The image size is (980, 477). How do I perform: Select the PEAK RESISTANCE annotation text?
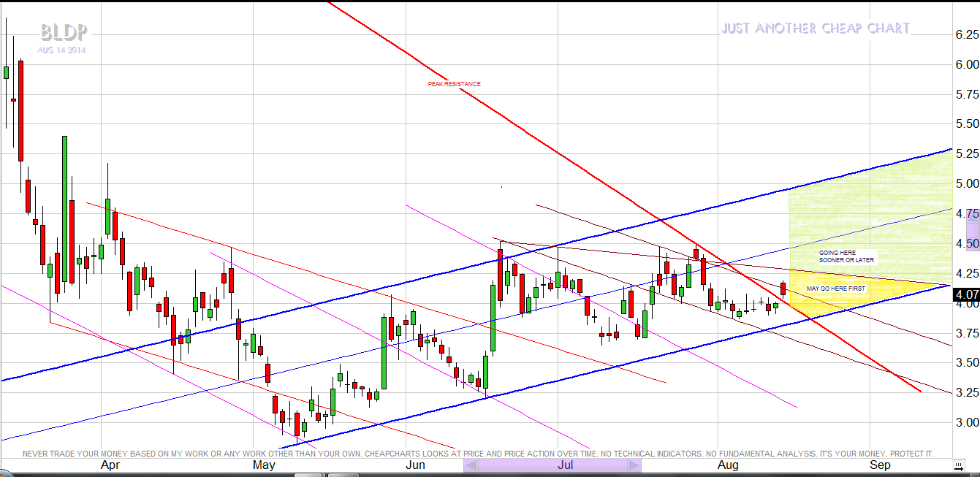click(454, 84)
